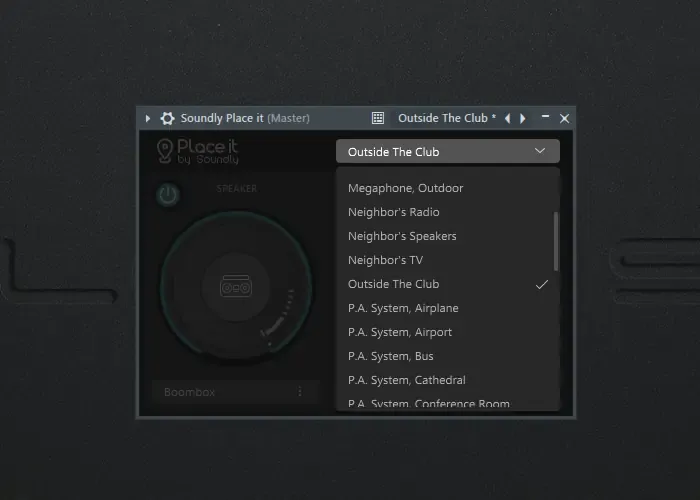This screenshot has width=700, height=500.
Task: Open the plugin settings gear icon
Action: point(167,118)
